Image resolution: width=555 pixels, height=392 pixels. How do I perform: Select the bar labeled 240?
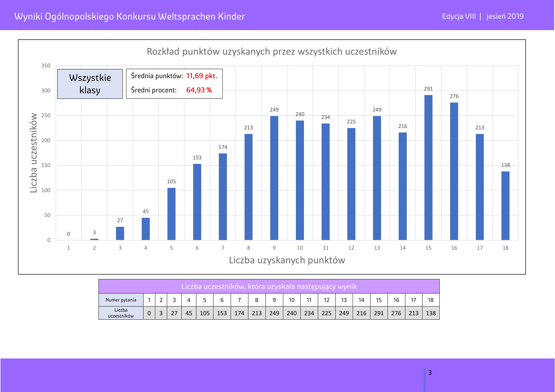click(x=300, y=180)
